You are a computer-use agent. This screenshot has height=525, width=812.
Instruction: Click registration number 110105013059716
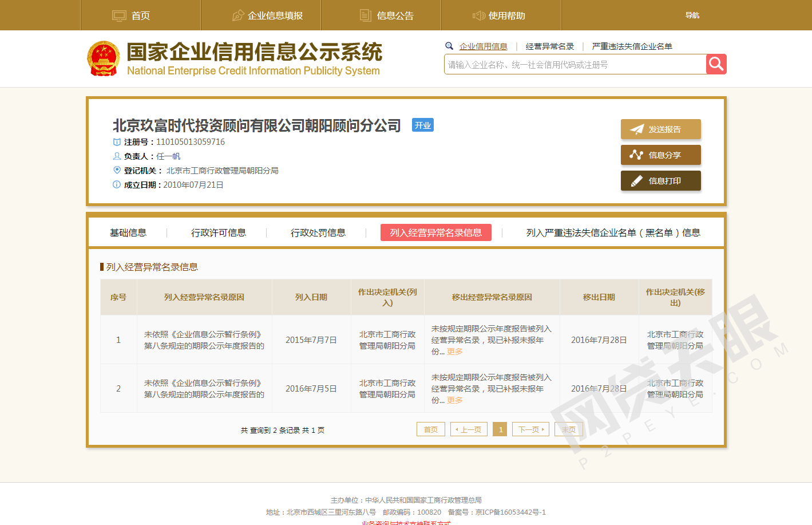(x=191, y=142)
